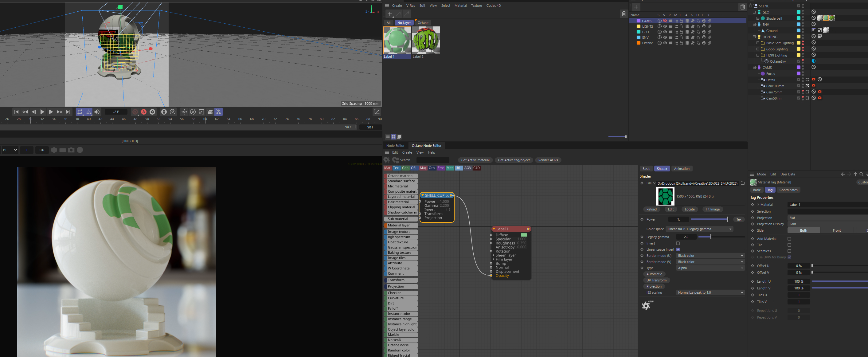Open the Color space dropdown
This screenshot has width=868, height=357.
point(699,229)
